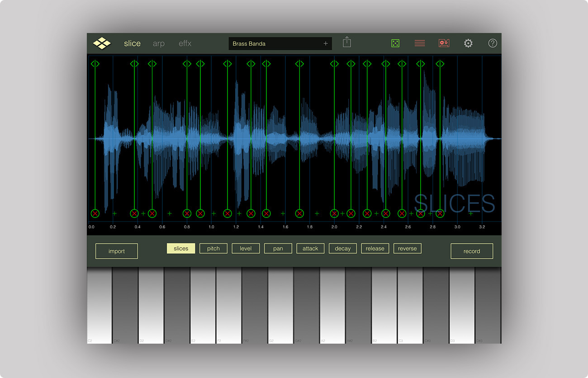Play the A2 piano key
Screen dimensions: 588x378
332,305
